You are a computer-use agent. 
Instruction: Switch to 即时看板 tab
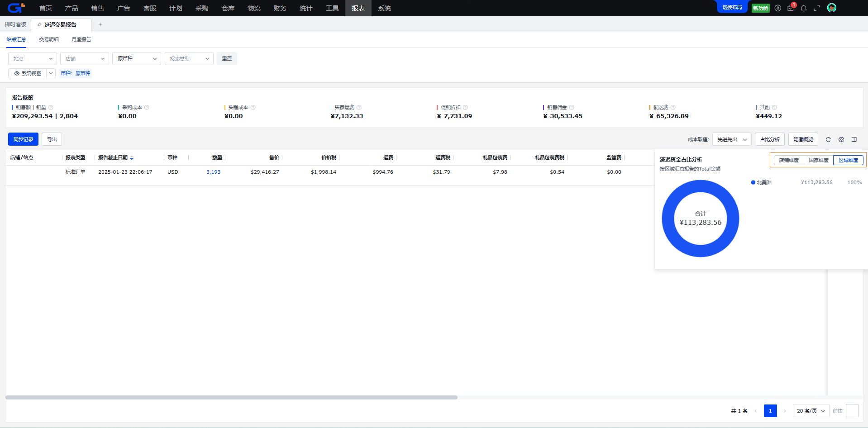[16, 24]
